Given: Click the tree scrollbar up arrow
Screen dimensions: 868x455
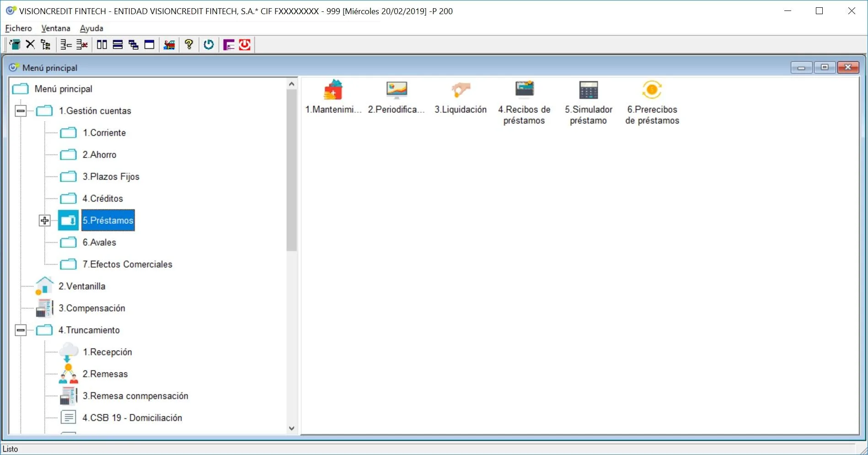Looking at the screenshot, I should 292,84.
